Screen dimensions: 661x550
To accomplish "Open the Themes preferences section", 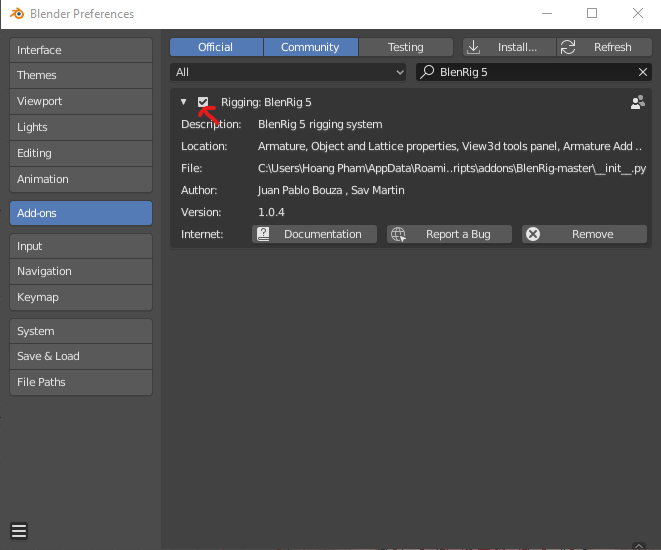I will [81, 75].
